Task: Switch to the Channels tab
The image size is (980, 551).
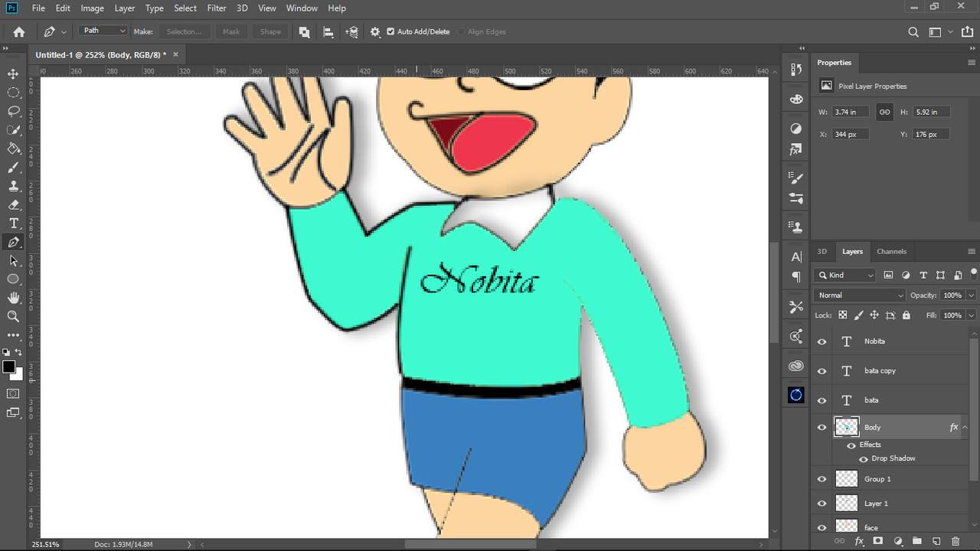Action: click(891, 252)
